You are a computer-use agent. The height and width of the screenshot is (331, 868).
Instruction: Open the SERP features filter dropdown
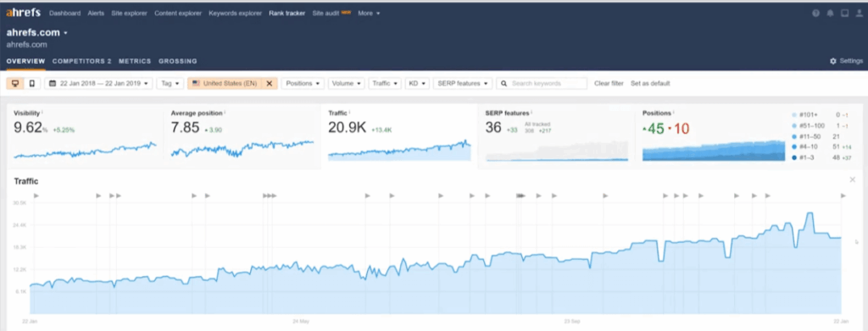click(x=463, y=84)
